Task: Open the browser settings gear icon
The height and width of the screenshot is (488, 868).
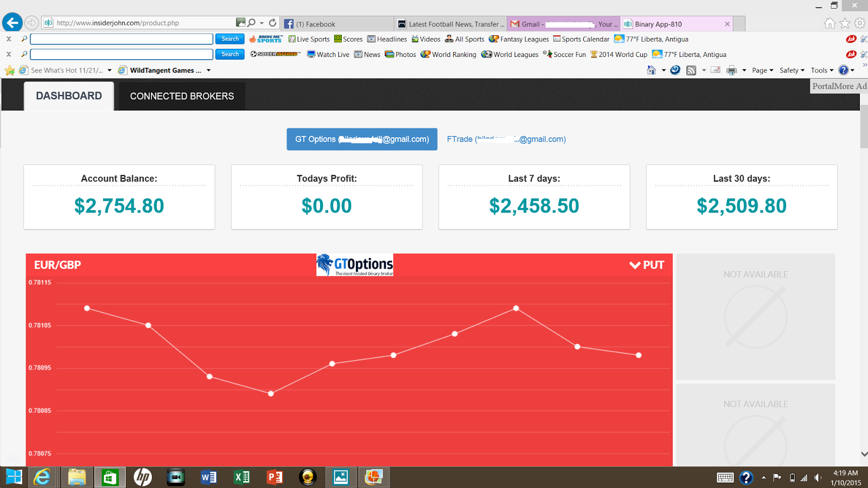Action: (x=860, y=23)
